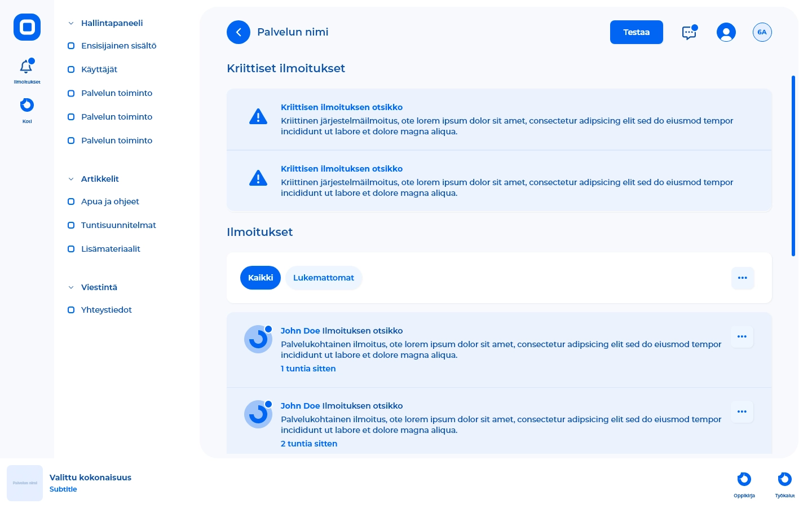Tick the Tuntisuunnitelmat checkbox
The image size is (812, 508).
pos(71,225)
